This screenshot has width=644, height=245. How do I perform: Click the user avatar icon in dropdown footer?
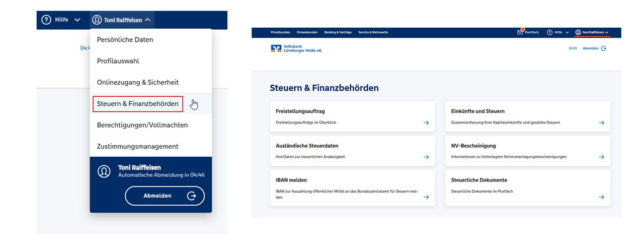tap(104, 171)
